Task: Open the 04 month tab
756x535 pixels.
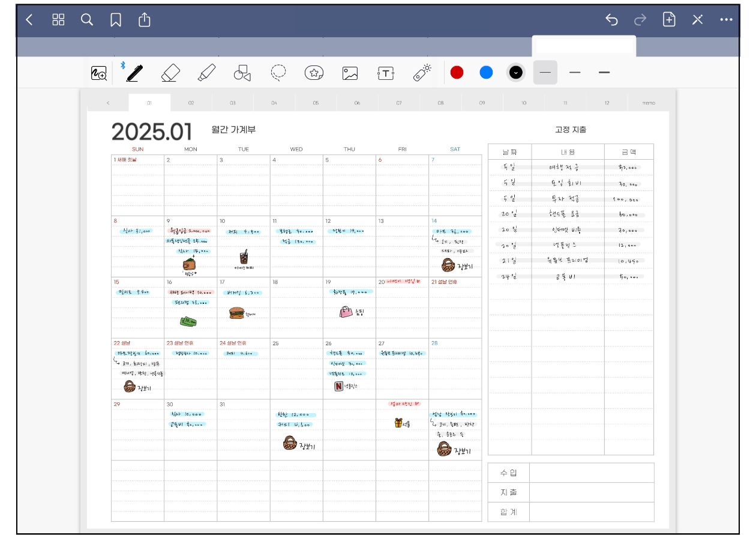Action: tap(274, 103)
